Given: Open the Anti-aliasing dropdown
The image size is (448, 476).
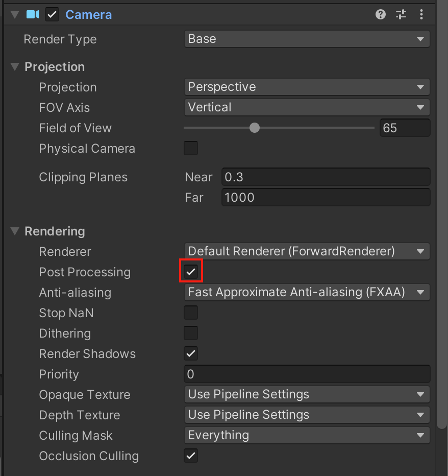Looking at the screenshot, I should click(307, 292).
